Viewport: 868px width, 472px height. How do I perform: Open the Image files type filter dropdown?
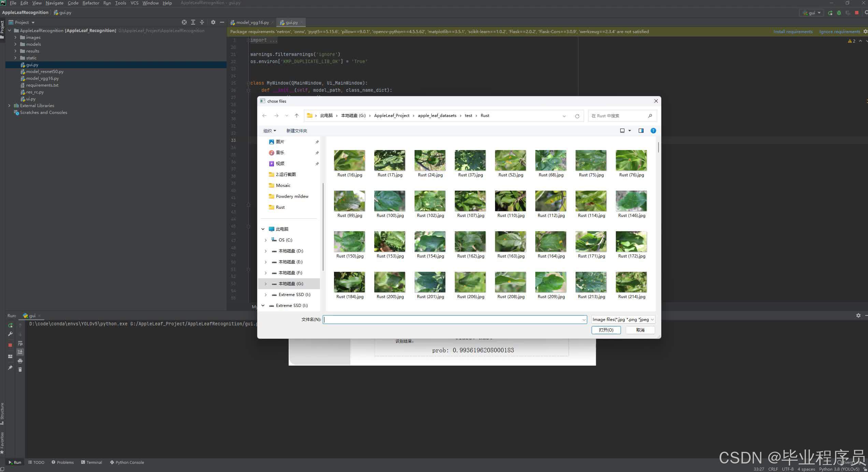(x=623, y=320)
